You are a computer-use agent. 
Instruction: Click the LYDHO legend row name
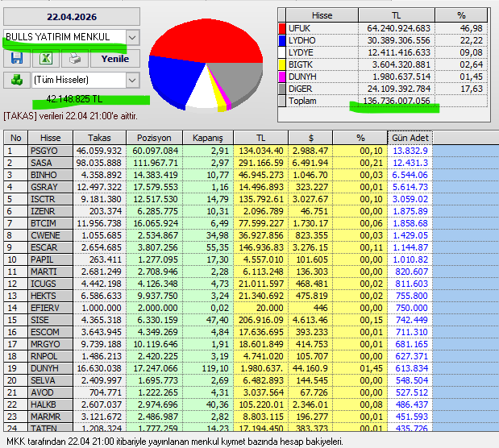[302, 40]
